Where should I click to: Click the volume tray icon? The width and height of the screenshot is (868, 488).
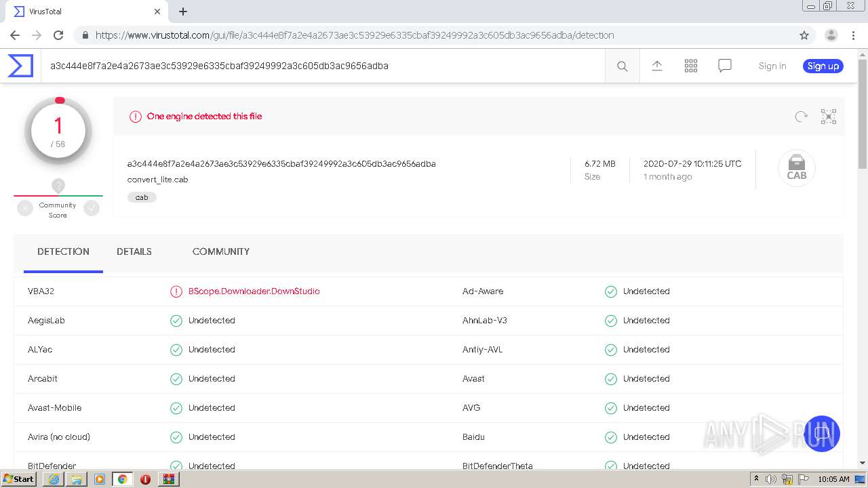pos(771,479)
